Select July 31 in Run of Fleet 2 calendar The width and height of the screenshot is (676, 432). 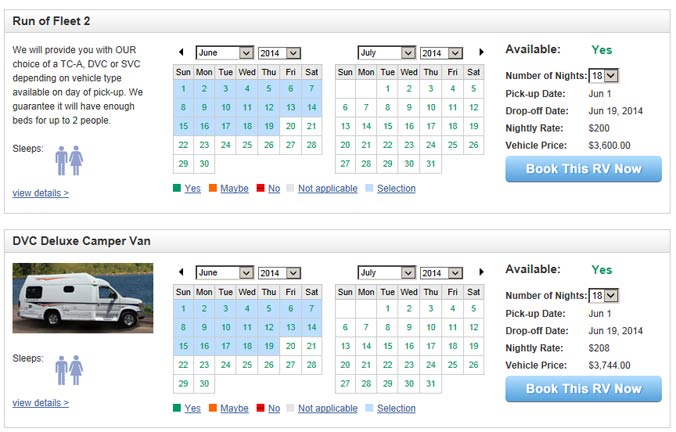click(431, 164)
